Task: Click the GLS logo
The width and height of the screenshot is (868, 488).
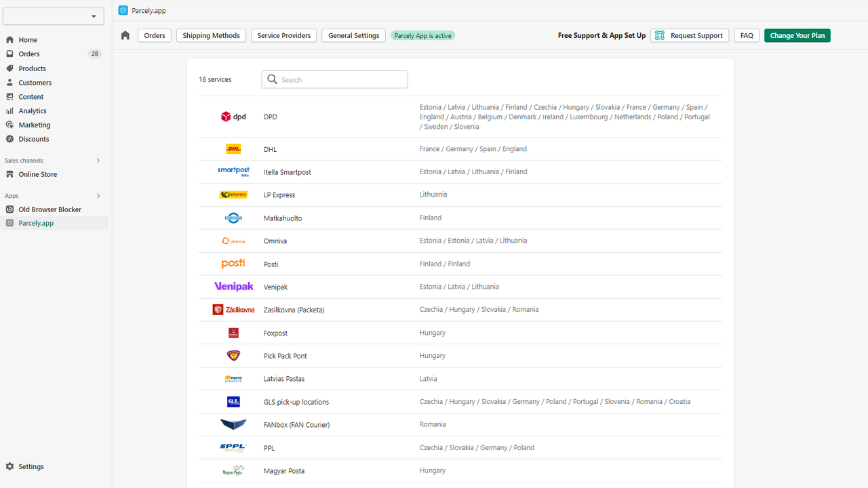Action: coord(233,402)
